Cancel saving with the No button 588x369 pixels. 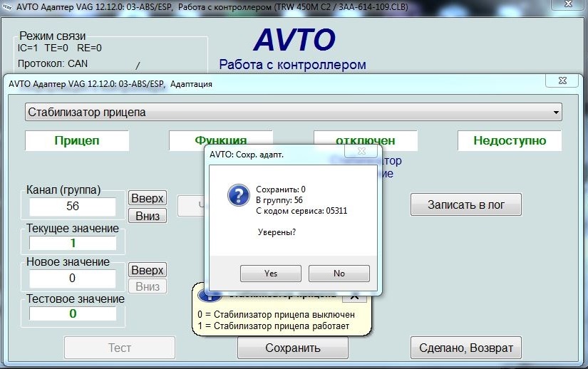[339, 274]
